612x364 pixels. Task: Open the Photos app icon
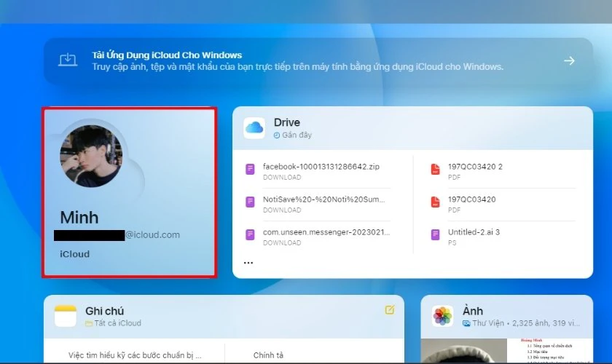443,316
